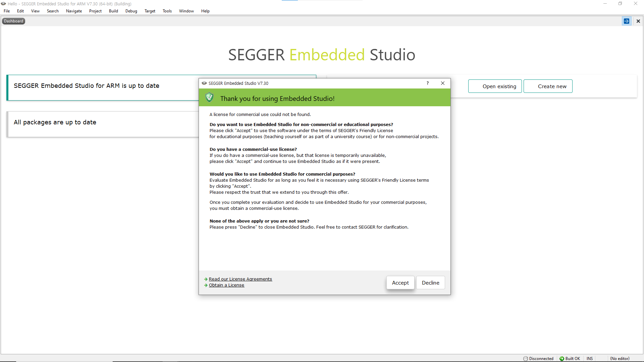Open the help question mark in the license dialog

pos(428,83)
